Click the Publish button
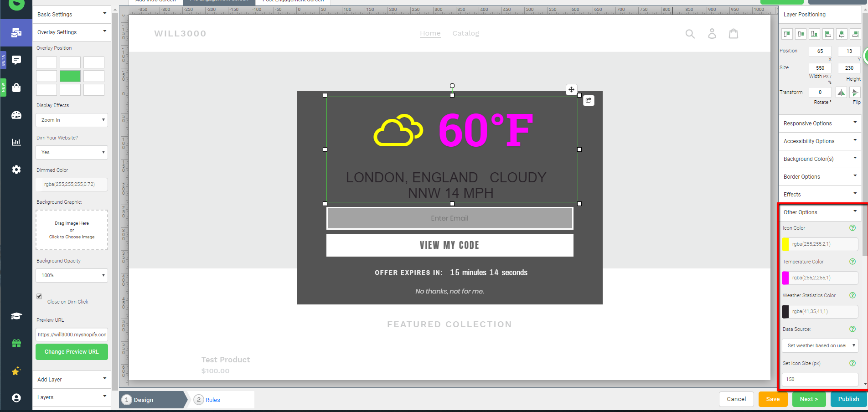The image size is (868, 412). pyautogui.click(x=848, y=399)
